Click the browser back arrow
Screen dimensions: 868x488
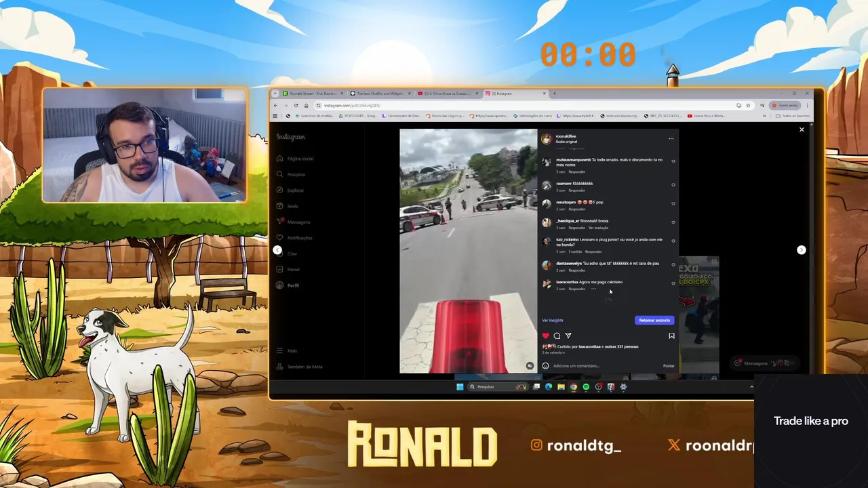point(275,105)
